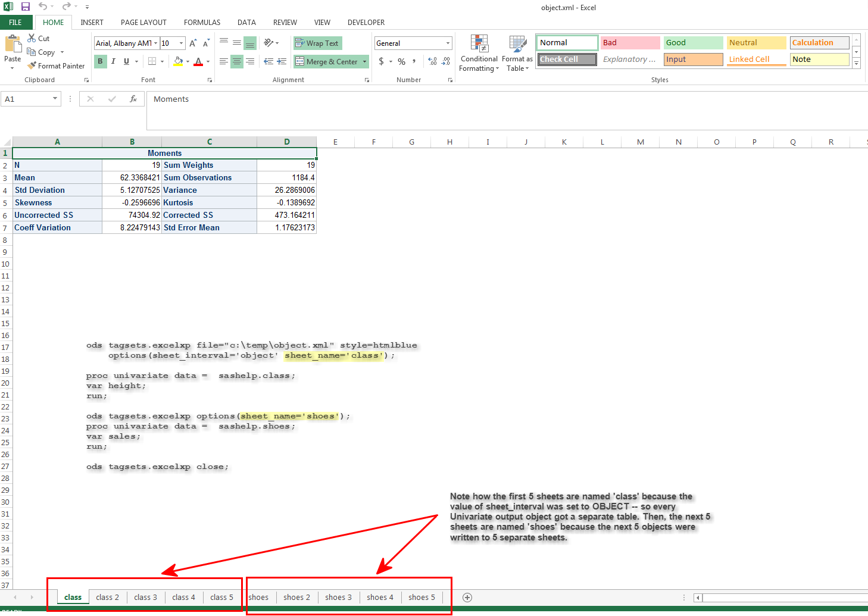Screen dimensions: 868x616
Task: Toggle Wrap Text for the cell
Action: (x=317, y=43)
